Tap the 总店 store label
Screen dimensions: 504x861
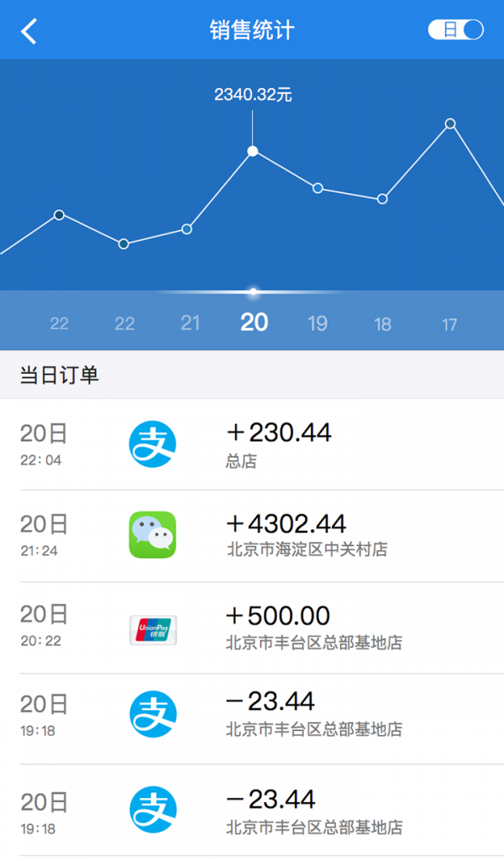point(241,460)
